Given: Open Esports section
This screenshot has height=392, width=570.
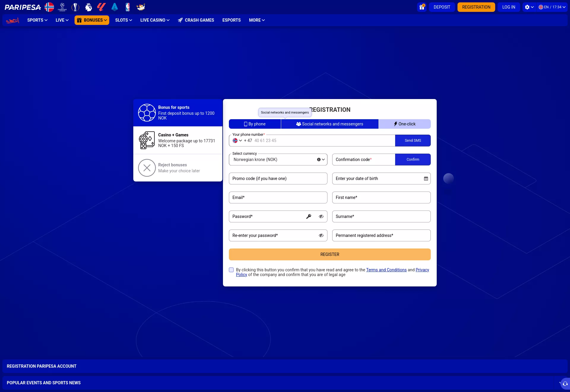Looking at the screenshot, I should 232,20.
